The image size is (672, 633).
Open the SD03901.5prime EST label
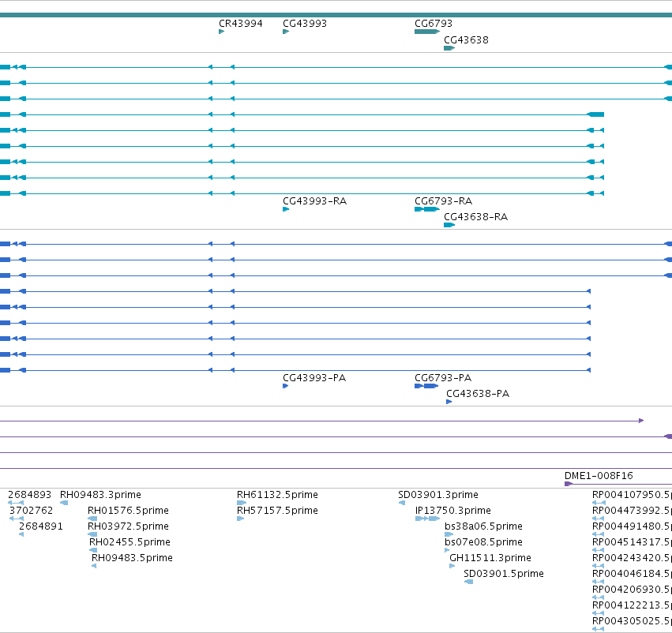pos(504,574)
